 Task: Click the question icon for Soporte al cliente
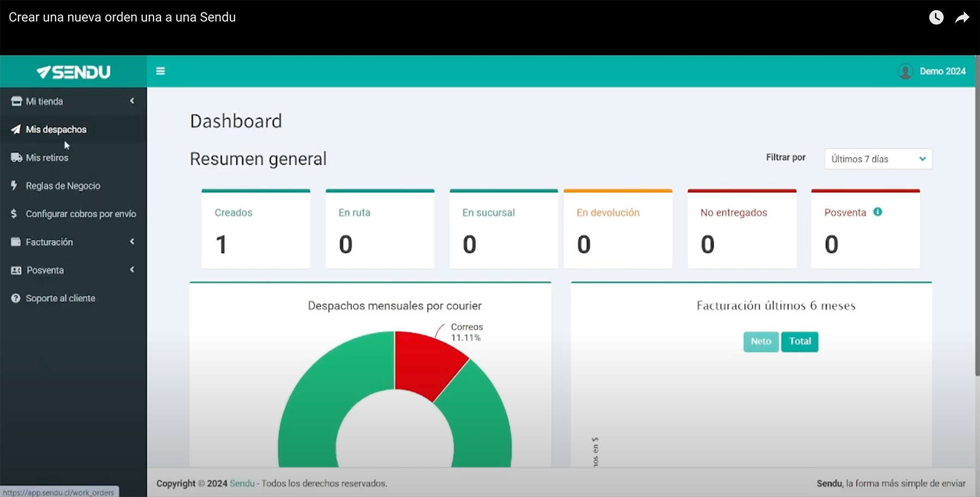coord(16,298)
